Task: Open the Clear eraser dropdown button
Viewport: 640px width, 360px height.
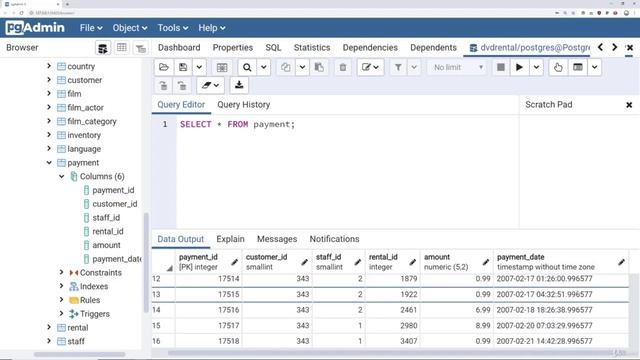Action: (210, 85)
